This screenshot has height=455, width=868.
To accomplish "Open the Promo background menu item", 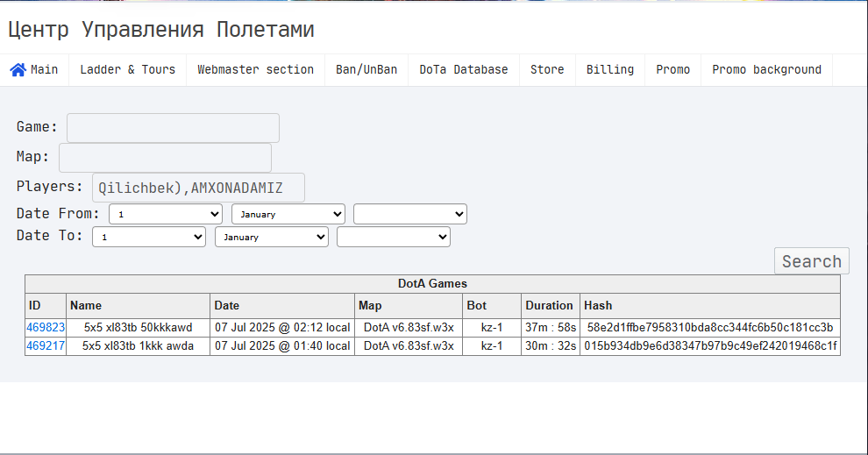I will [x=766, y=70].
